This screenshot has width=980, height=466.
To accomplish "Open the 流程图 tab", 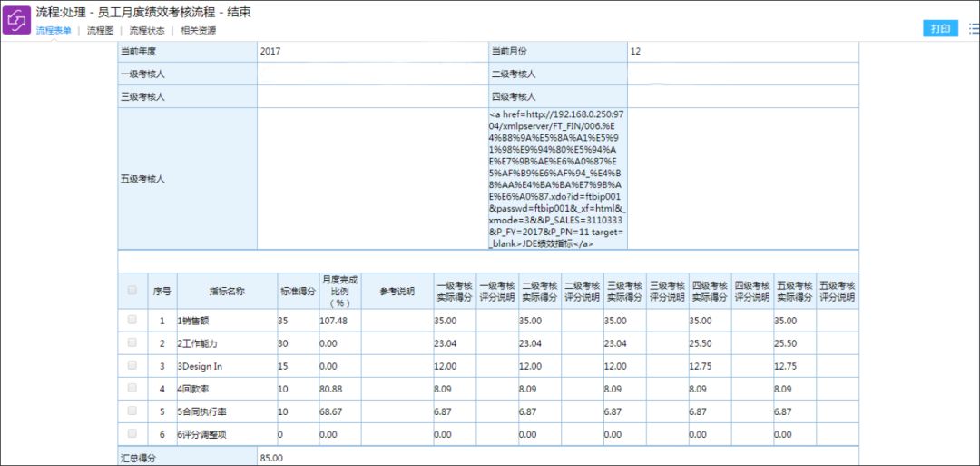I will pyautogui.click(x=100, y=30).
